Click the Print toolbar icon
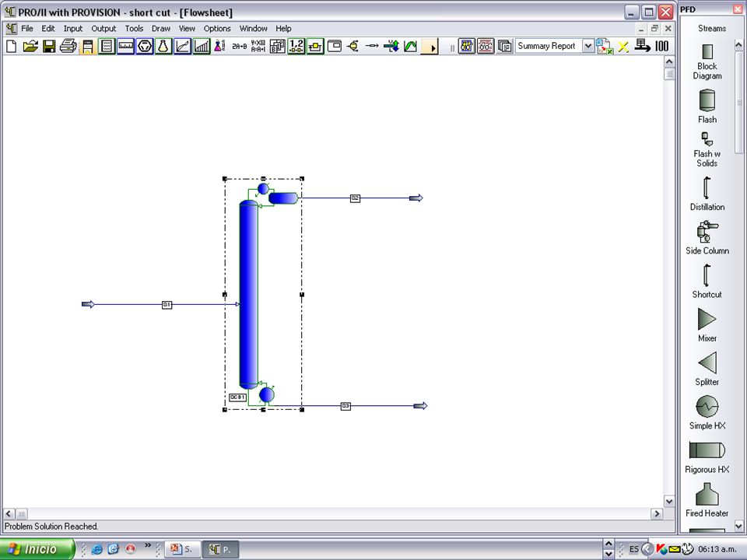The height and width of the screenshot is (560, 747). point(68,46)
